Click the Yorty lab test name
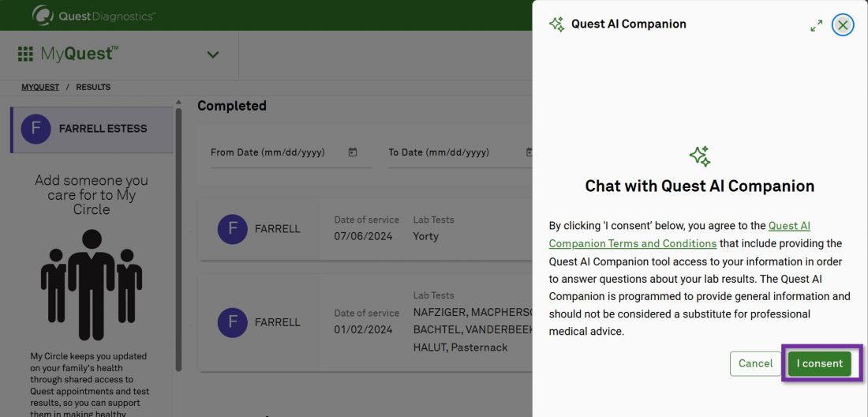The width and height of the screenshot is (868, 417). pyautogui.click(x=425, y=236)
